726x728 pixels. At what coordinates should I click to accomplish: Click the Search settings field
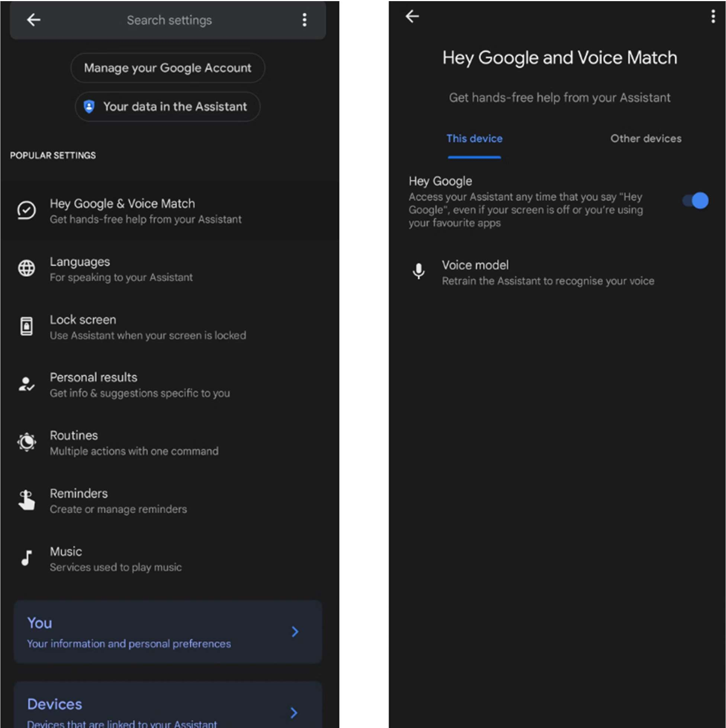(x=169, y=20)
